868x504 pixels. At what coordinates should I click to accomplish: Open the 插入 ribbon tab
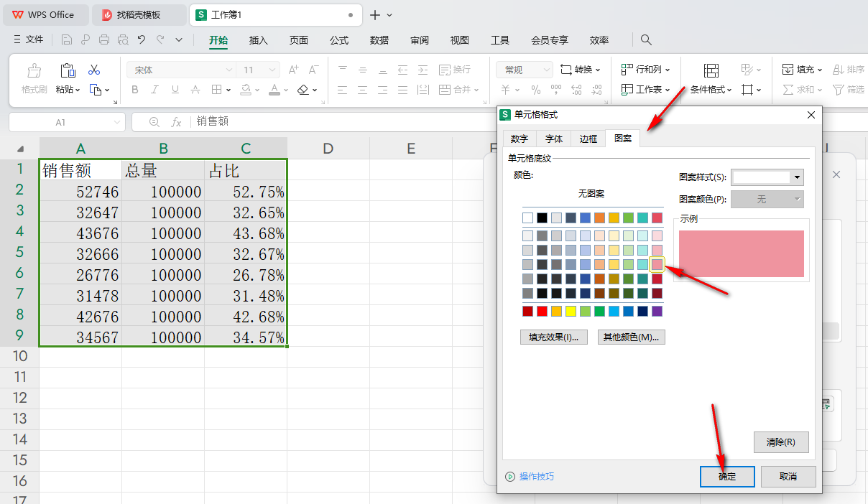coord(259,40)
